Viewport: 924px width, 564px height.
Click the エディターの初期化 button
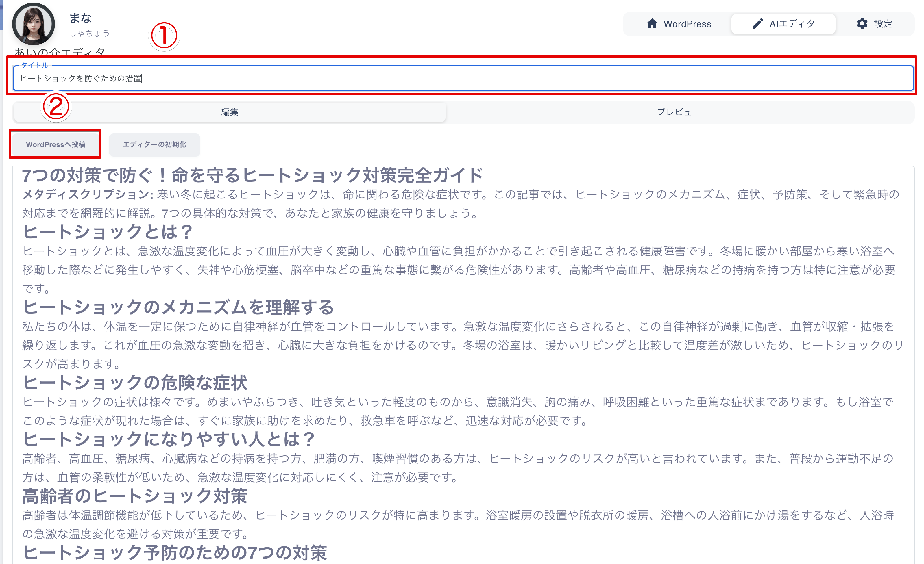154,145
